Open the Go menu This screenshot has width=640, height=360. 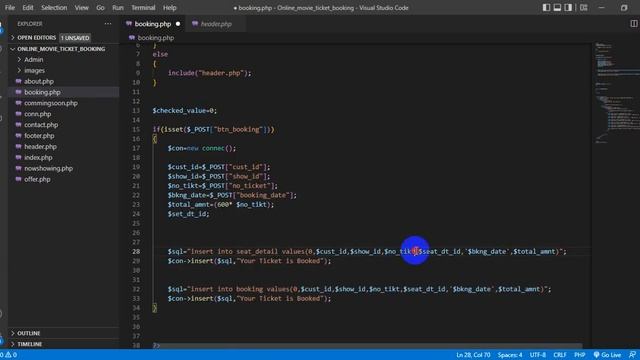pos(100,8)
